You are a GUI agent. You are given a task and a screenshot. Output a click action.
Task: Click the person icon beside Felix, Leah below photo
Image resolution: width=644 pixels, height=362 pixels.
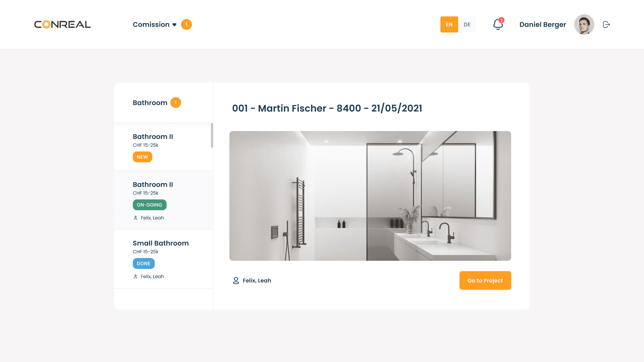(236, 281)
